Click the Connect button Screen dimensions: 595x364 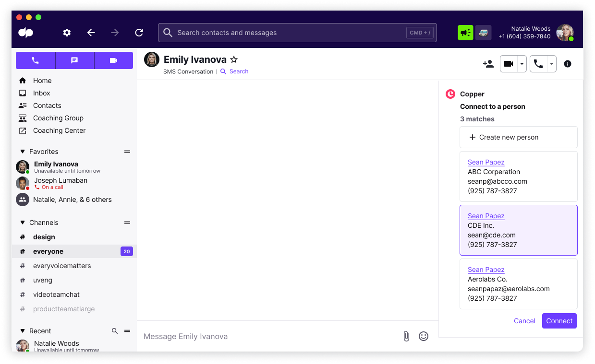(559, 320)
